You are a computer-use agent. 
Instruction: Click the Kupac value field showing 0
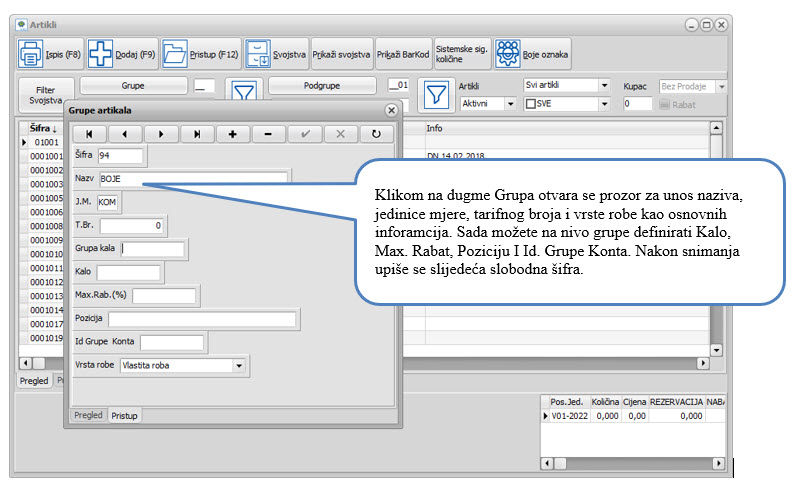(x=637, y=104)
